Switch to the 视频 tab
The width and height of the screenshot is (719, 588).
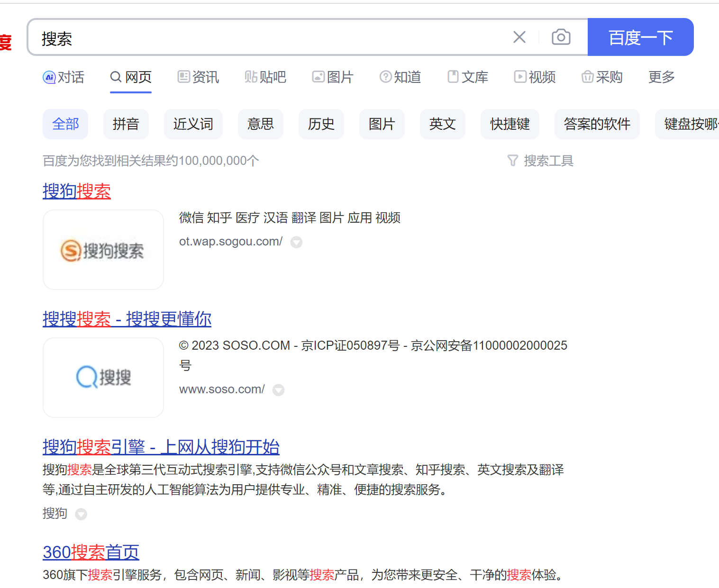point(535,77)
